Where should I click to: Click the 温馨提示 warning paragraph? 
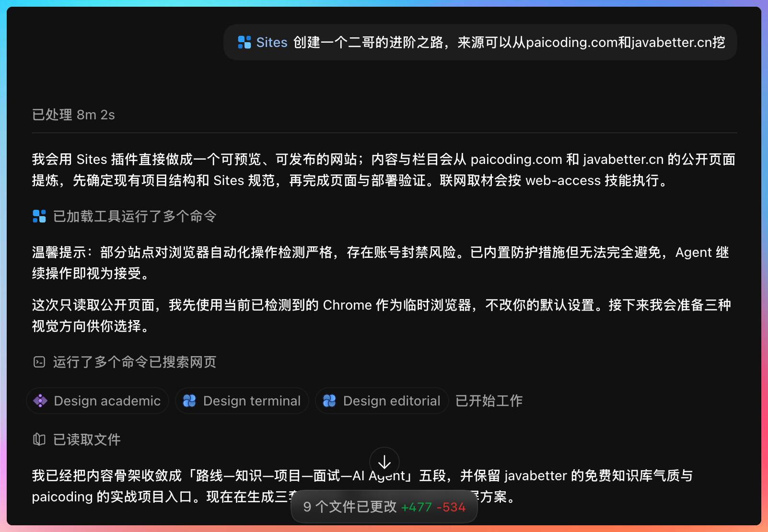(381, 263)
